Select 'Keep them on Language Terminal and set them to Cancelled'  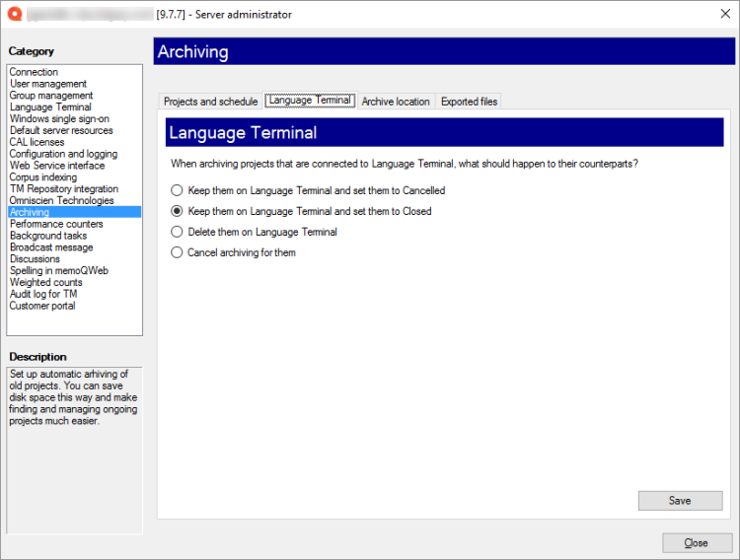pyautogui.click(x=308, y=190)
